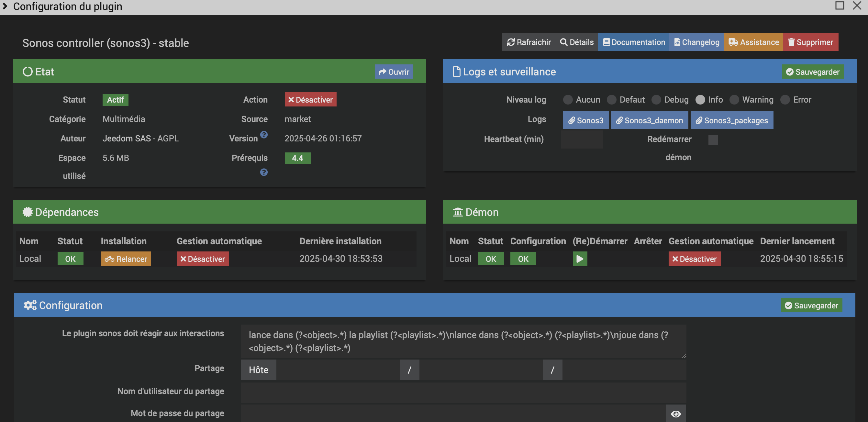The image size is (868, 422).
Task: Click the Hôte share input field
Action: coord(338,370)
